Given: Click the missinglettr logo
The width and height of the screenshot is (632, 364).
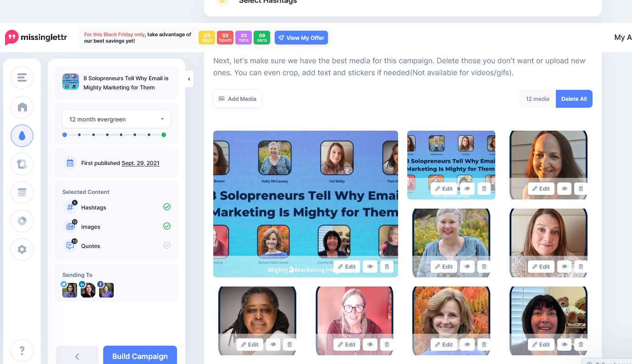Looking at the screenshot, I should pyautogui.click(x=36, y=38).
